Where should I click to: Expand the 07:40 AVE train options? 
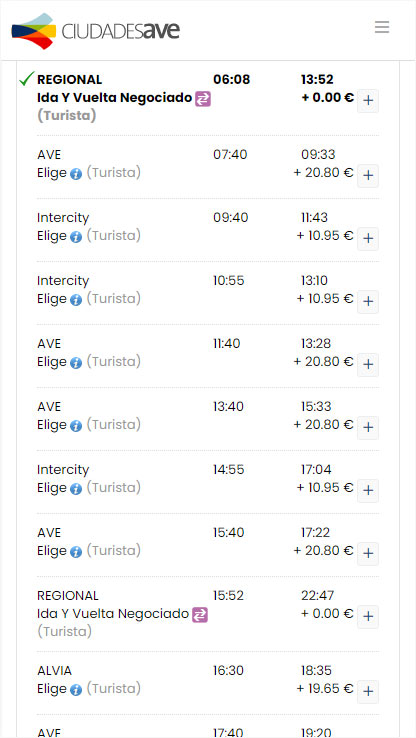click(x=368, y=176)
